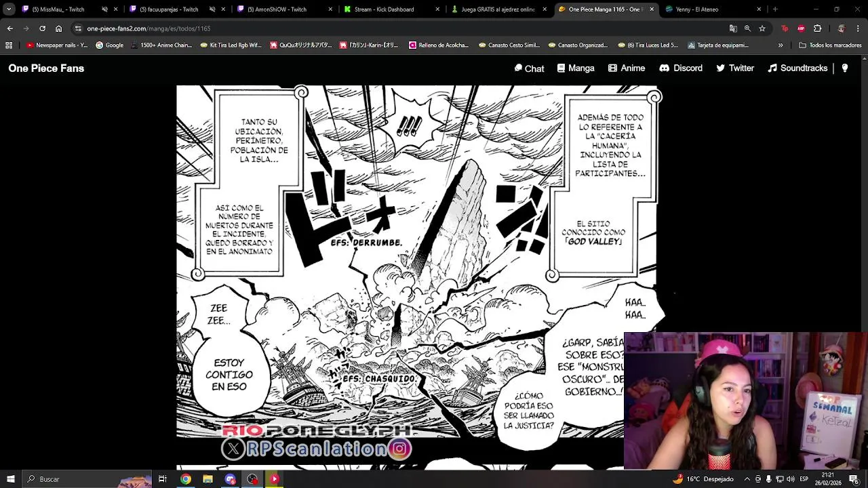Open the Chat link in site navbar
Viewport: 868px width, 488px height.
[530, 68]
